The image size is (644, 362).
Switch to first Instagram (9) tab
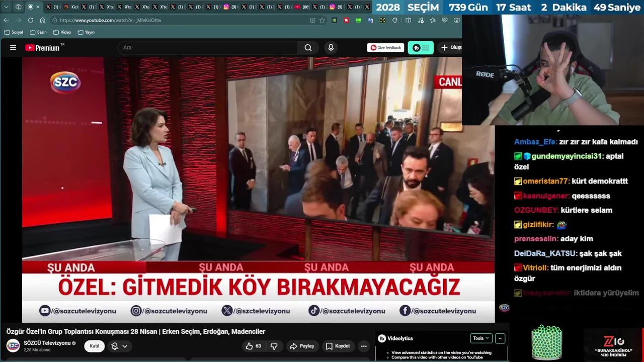click(230, 7)
